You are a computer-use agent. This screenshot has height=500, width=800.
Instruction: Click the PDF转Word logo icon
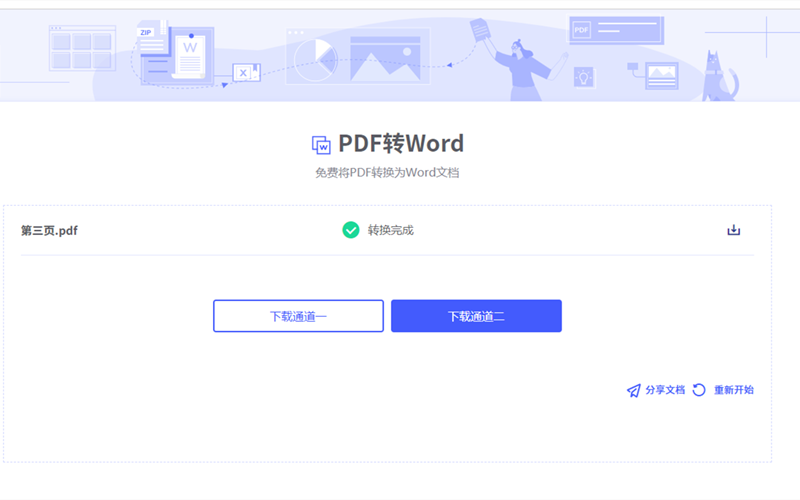click(x=321, y=145)
